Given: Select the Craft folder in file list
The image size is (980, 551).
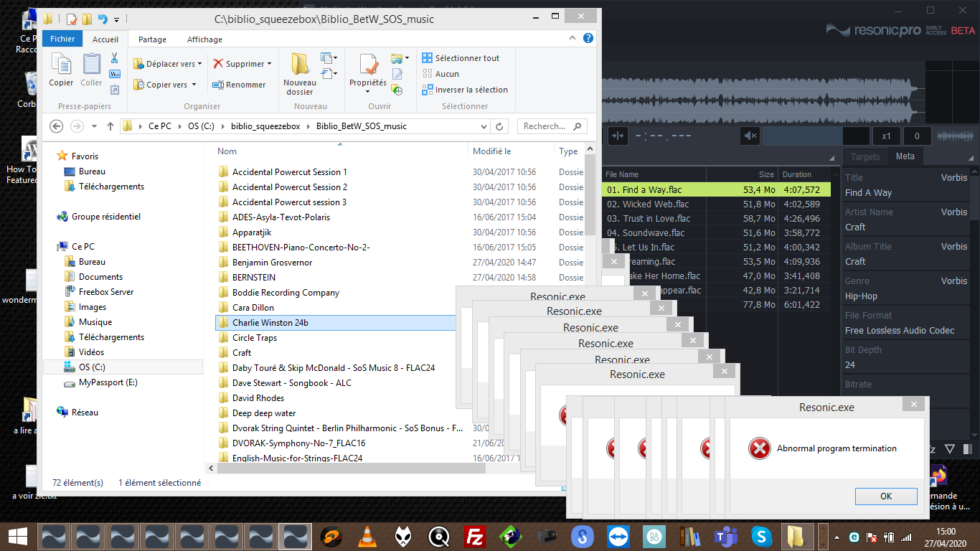Looking at the screenshot, I should pos(242,353).
